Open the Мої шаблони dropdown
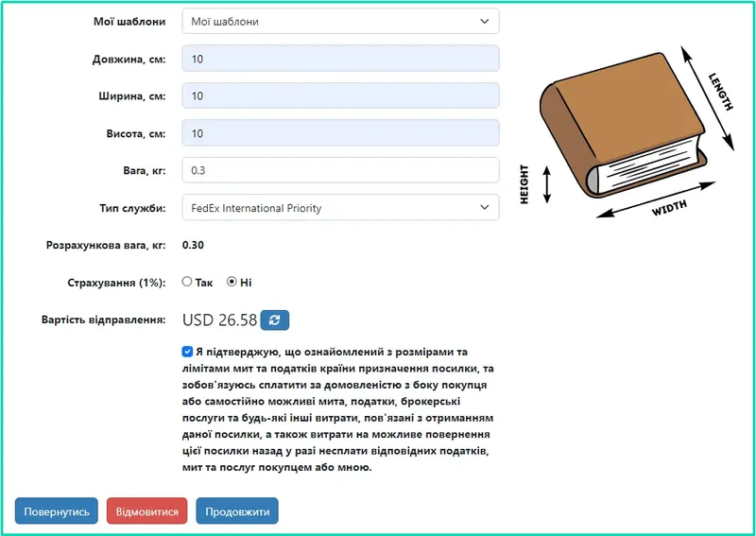 click(x=340, y=21)
